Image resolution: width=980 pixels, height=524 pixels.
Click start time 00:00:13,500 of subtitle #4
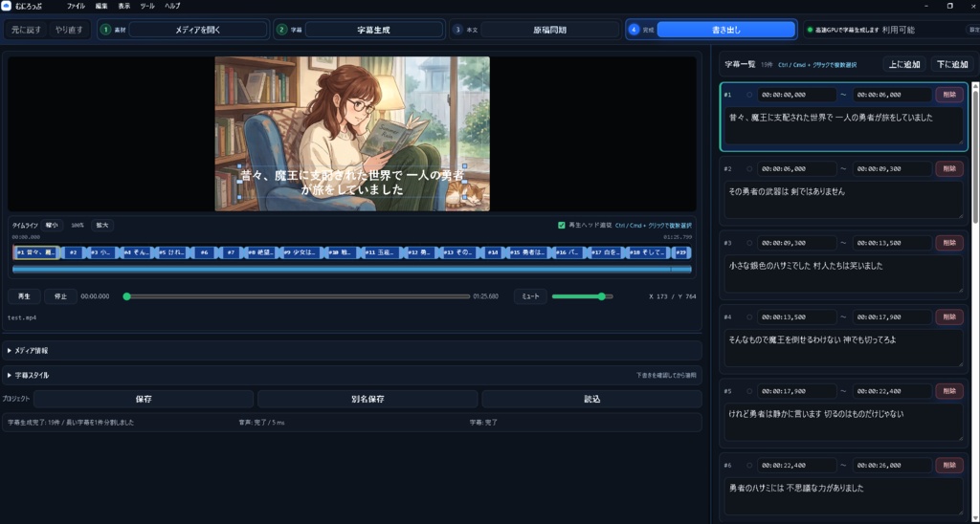[797, 317]
